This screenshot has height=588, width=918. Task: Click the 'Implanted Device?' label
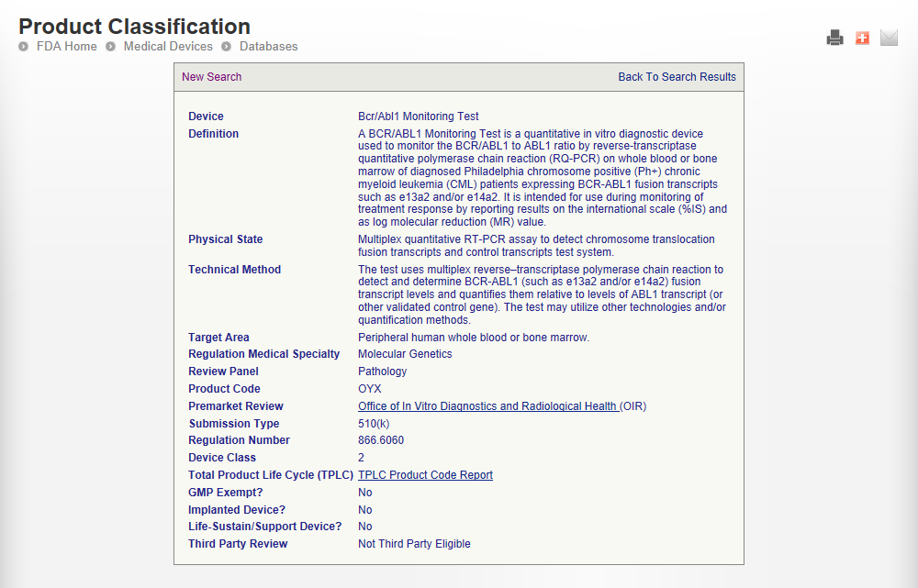(x=237, y=510)
